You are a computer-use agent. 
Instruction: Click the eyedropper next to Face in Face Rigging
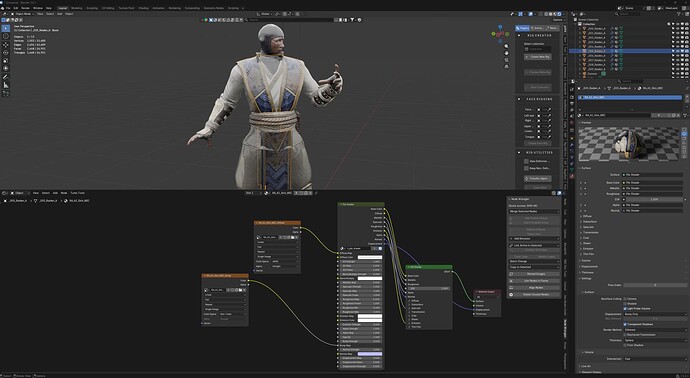[x=549, y=110]
